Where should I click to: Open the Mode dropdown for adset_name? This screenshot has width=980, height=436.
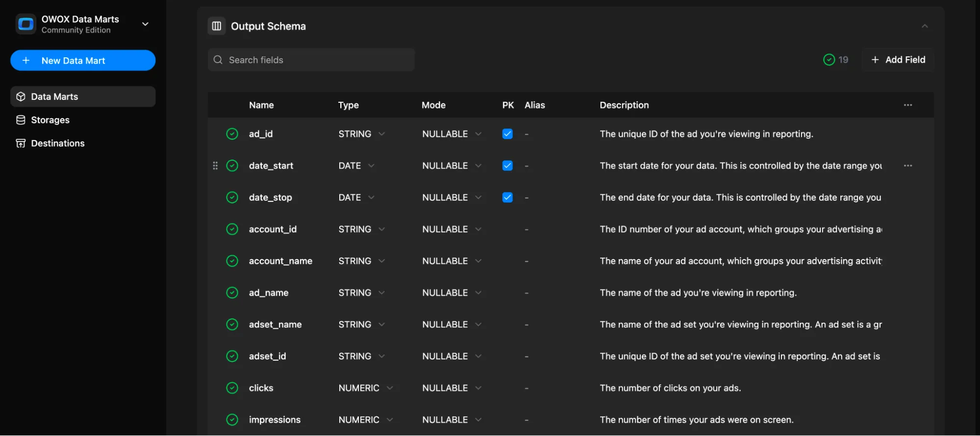[x=452, y=324]
